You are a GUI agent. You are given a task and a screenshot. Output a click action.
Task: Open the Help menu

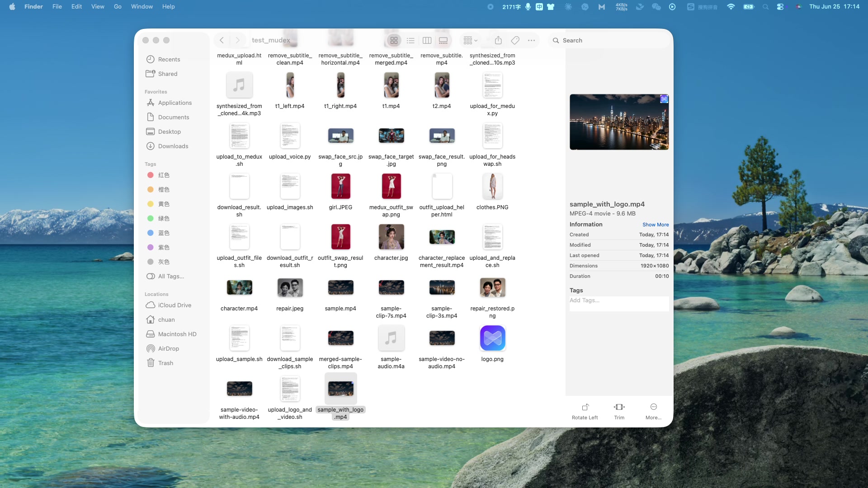coord(168,6)
